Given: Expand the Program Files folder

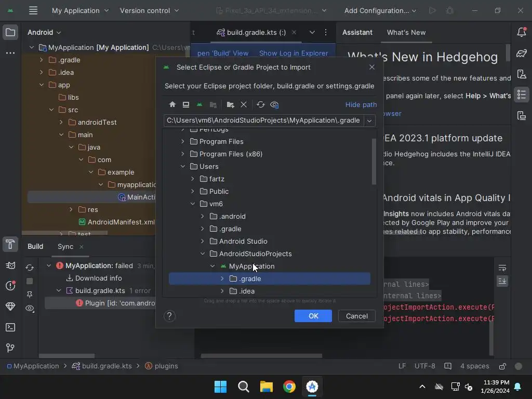Looking at the screenshot, I should [183, 141].
